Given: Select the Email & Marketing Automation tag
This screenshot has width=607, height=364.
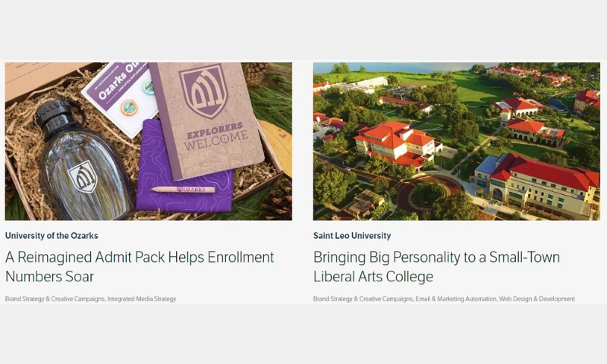Looking at the screenshot, I should click(456, 299).
